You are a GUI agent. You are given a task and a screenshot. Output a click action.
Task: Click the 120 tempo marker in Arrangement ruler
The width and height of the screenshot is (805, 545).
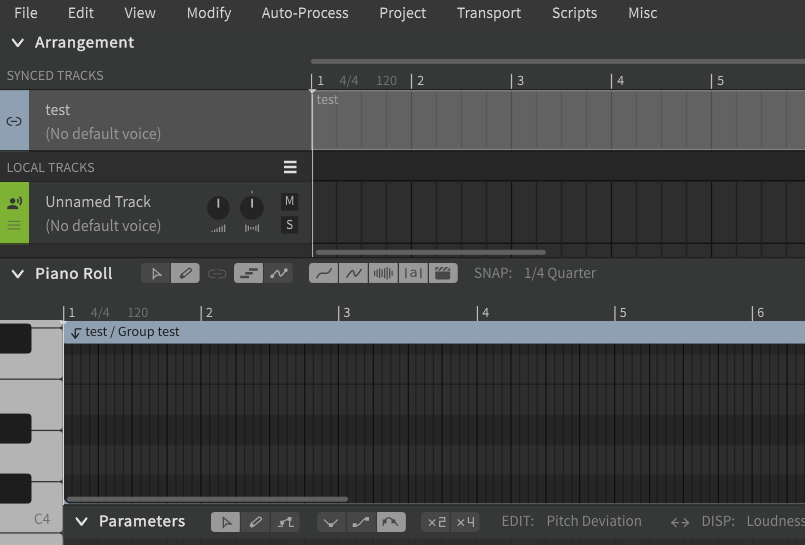click(x=386, y=81)
